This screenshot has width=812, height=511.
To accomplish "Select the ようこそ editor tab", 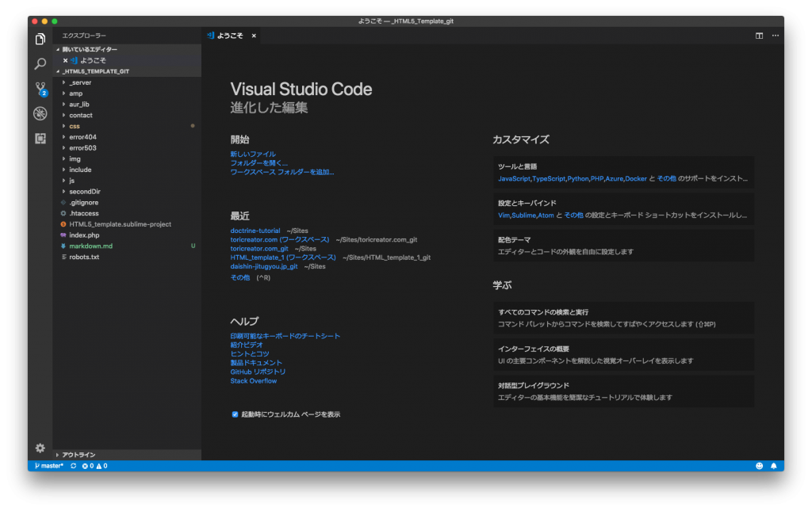I will click(x=230, y=36).
